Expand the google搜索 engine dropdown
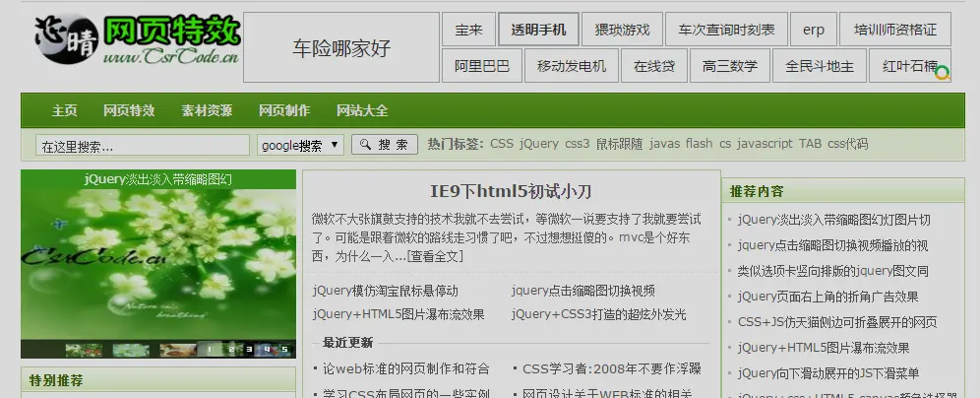The height and width of the screenshot is (398, 980). tap(301, 145)
